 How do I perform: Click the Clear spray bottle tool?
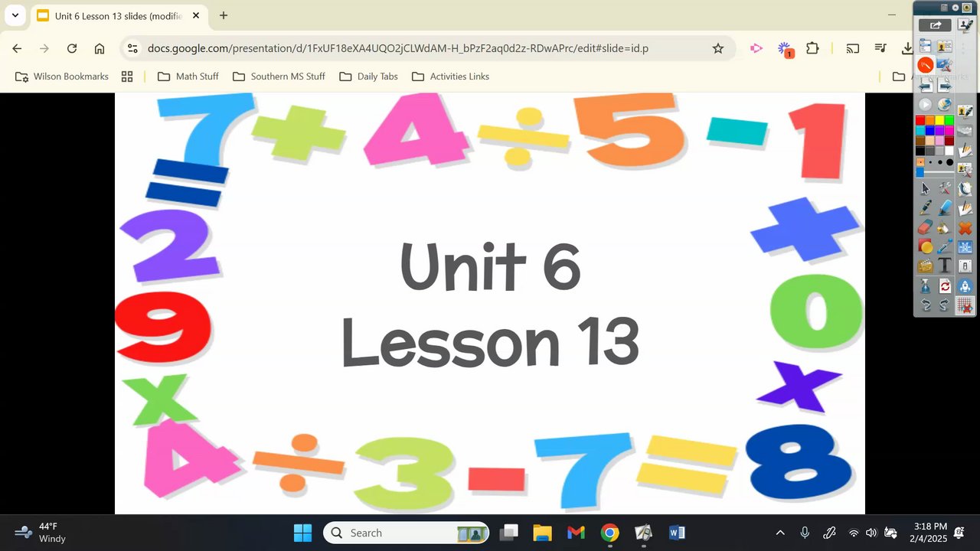click(926, 286)
